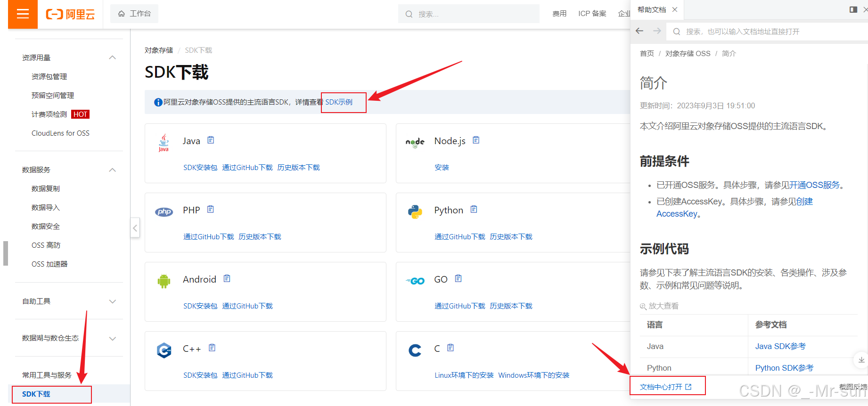868x406 pixels.
Task: Open the 费用 menu
Action: (x=559, y=14)
